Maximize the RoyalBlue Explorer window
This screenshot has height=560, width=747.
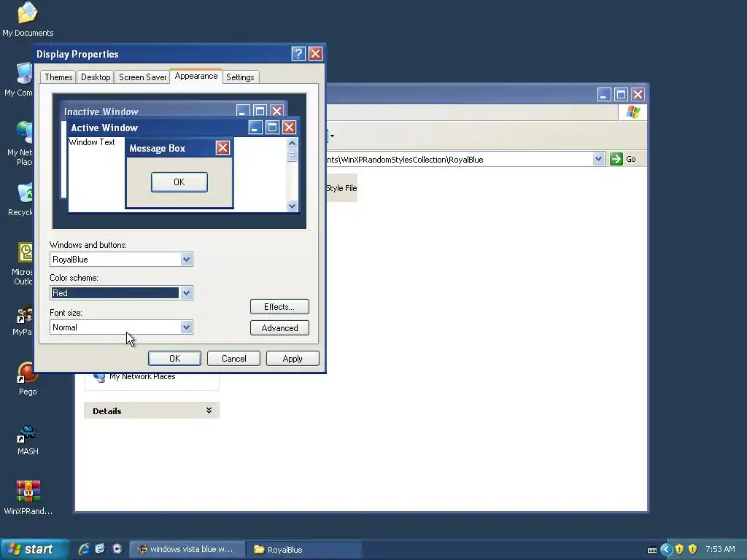point(621,94)
